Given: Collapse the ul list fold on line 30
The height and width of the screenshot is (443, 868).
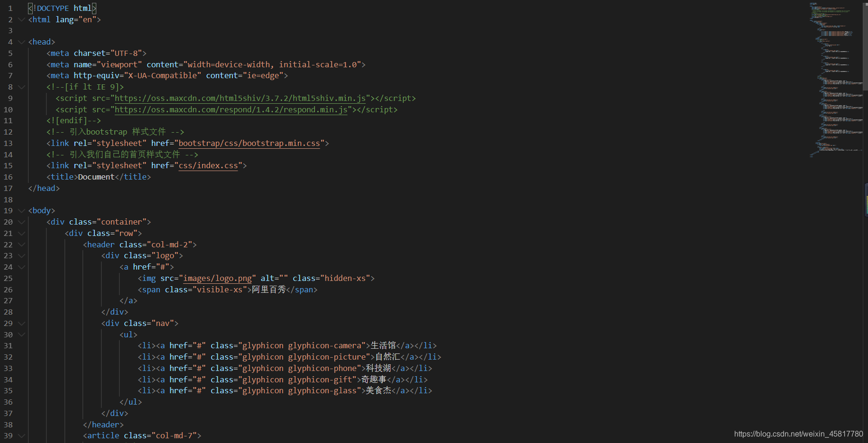Looking at the screenshot, I should point(21,335).
